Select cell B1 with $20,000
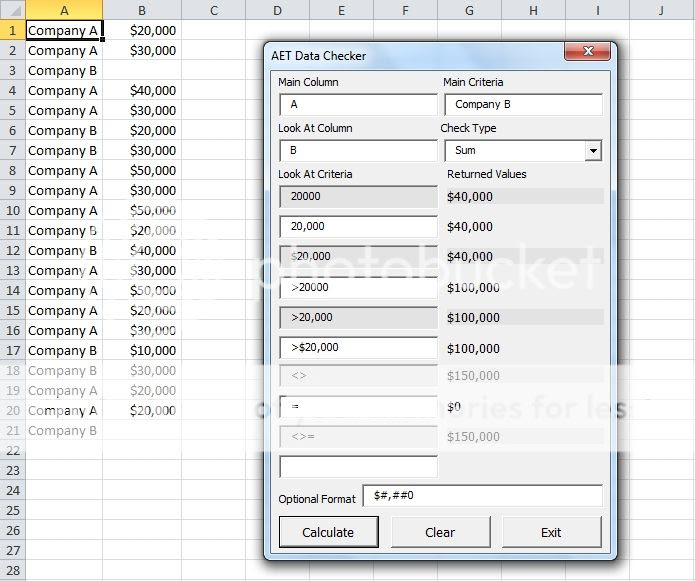Screen dimensions: 695x581 tap(142, 30)
